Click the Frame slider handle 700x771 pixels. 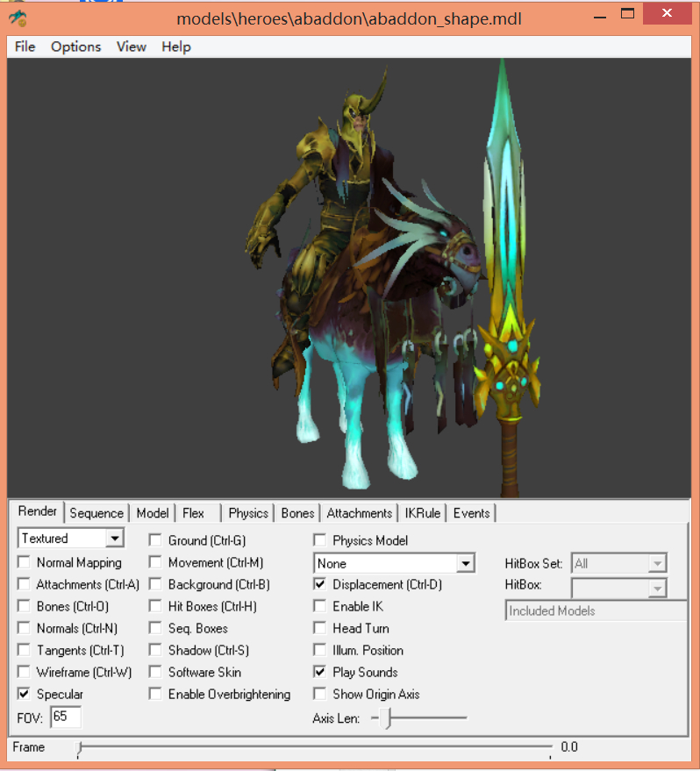coord(79,748)
